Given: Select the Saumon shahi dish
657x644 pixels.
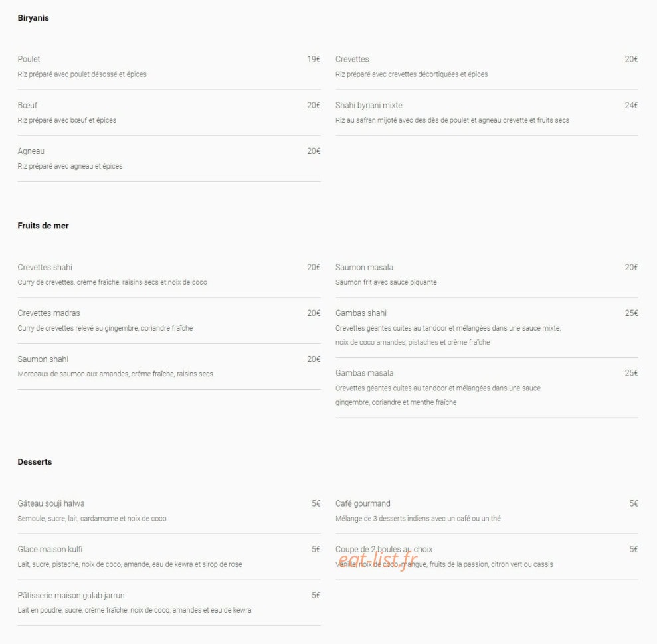Looking at the screenshot, I should (169, 366).
